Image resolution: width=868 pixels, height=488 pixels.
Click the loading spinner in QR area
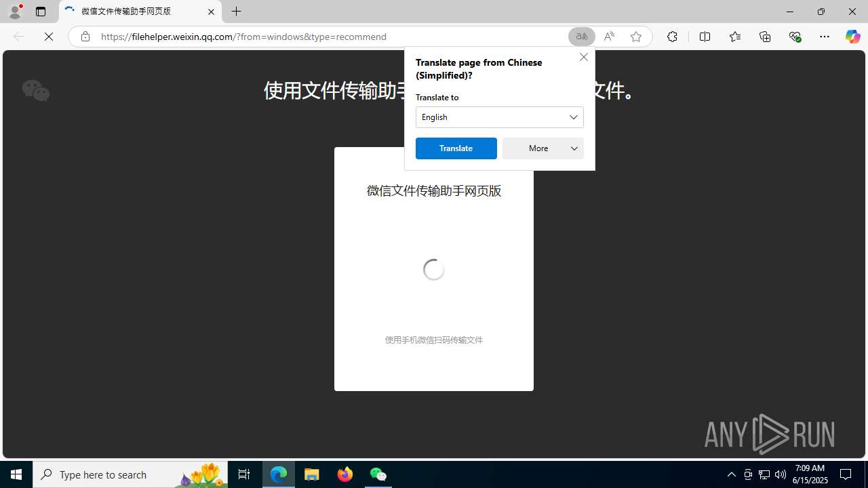pyautogui.click(x=434, y=270)
